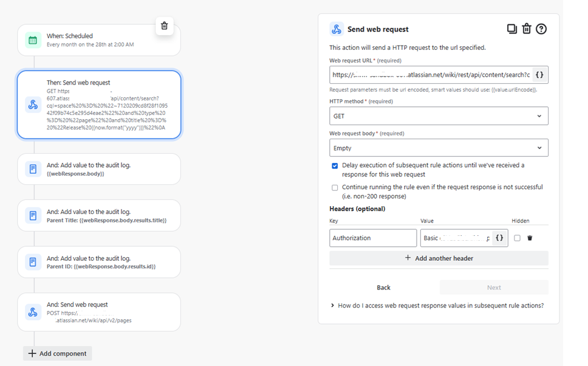Click the trash icon above the Scheduled trigger

[x=164, y=26]
